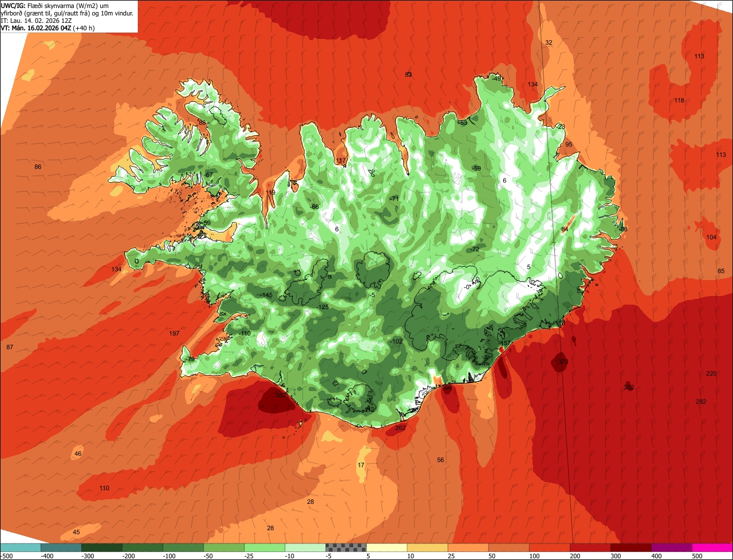733x560 pixels.
Task: Click the map value 302 in the southeast sea
Action: (629, 388)
